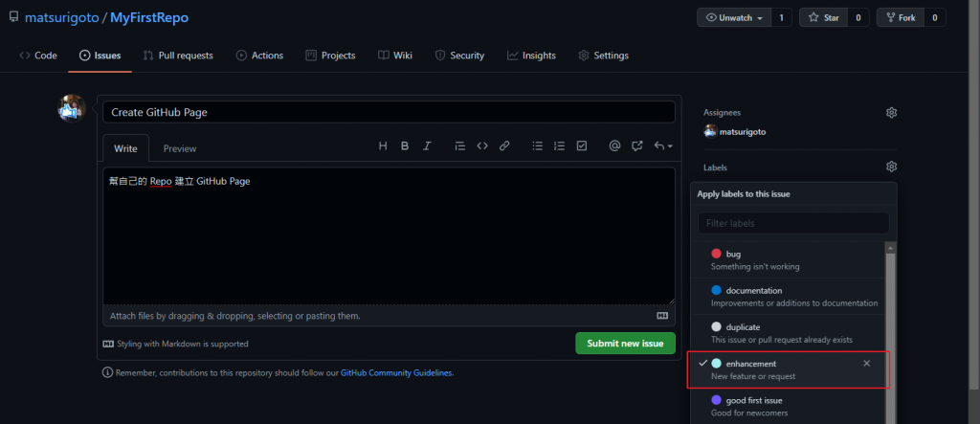This screenshot has height=424, width=980.
Task: Reference an issue or pull request icon
Action: point(636,145)
